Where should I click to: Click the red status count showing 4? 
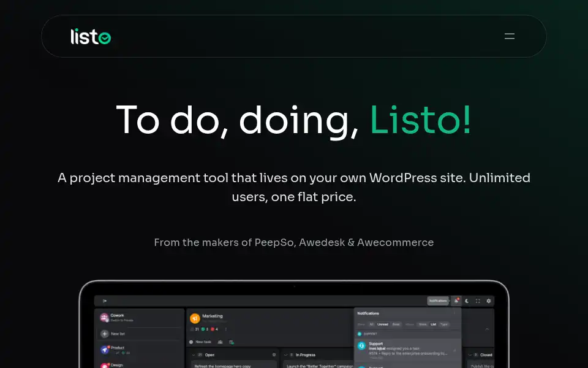pyautogui.click(x=214, y=329)
